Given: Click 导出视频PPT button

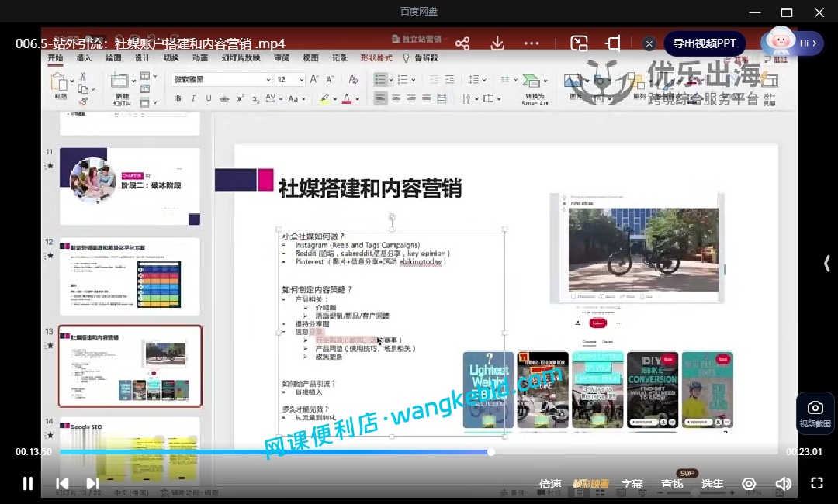Looking at the screenshot, I should pos(705,43).
